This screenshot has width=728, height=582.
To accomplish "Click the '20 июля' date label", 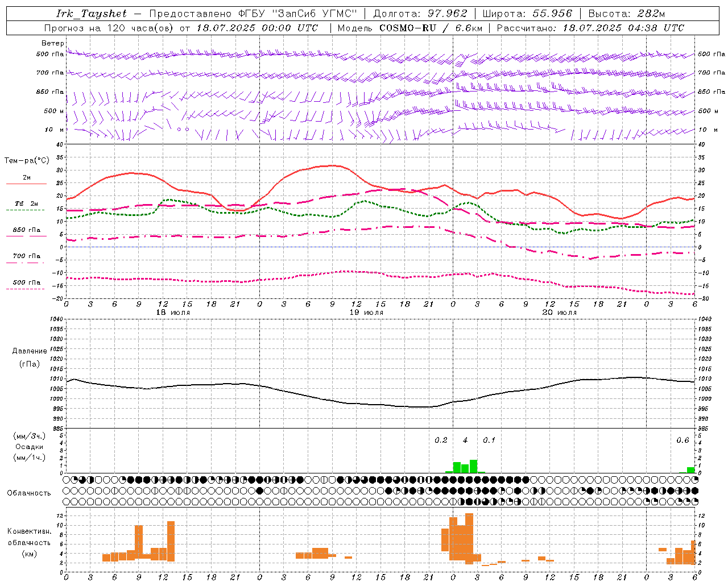I will pos(560,313).
